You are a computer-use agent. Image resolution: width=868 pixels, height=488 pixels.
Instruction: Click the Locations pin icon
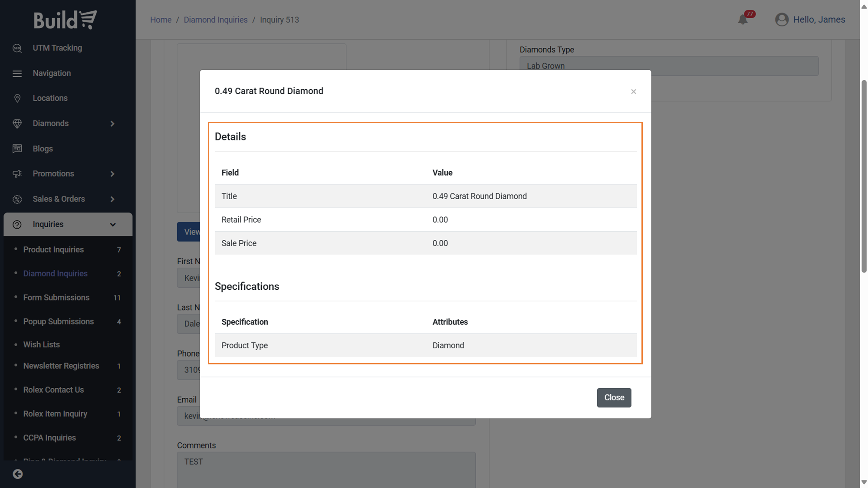coord(17,98)
